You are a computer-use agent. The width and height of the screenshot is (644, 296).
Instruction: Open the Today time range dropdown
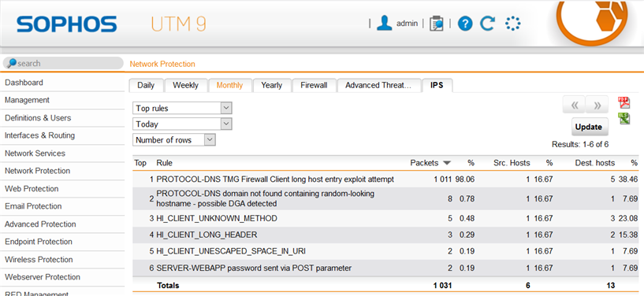[182, 124]
